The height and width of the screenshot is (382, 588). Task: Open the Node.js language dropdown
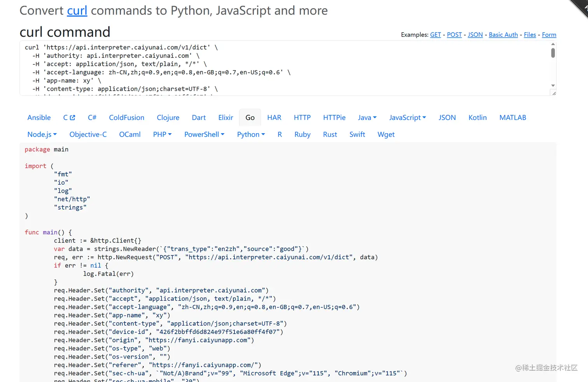[x=42, y=134]
